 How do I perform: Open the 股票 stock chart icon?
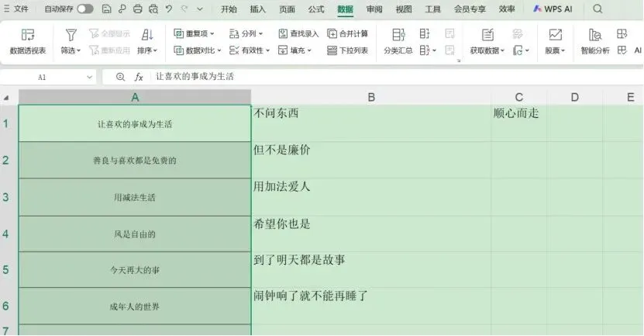pyautogui.click(x=556, y=35)
